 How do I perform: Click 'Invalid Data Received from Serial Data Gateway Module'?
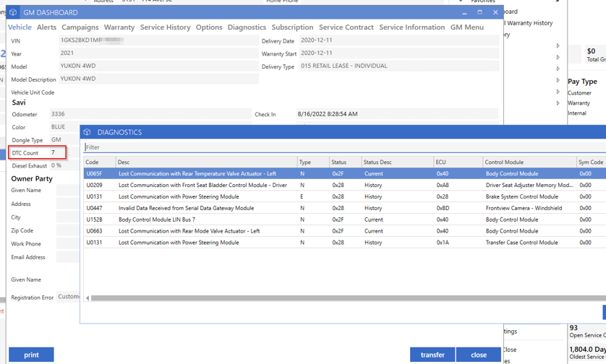[x=186, y=208]
